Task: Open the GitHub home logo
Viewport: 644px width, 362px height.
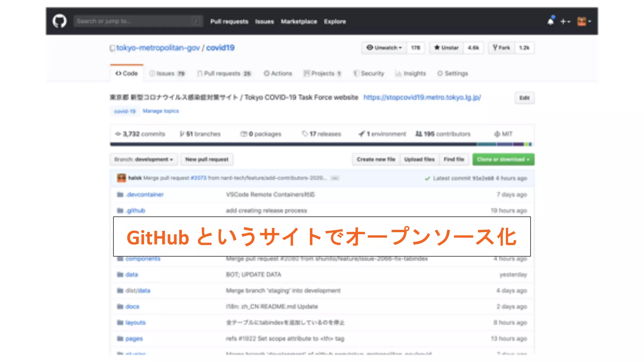Action: [x=59, y=21]
